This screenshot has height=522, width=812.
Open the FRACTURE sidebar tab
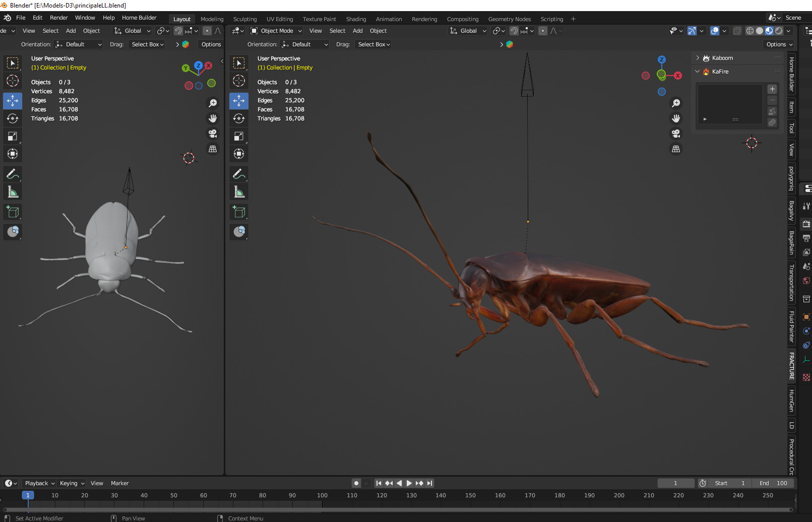pos(791,366)
